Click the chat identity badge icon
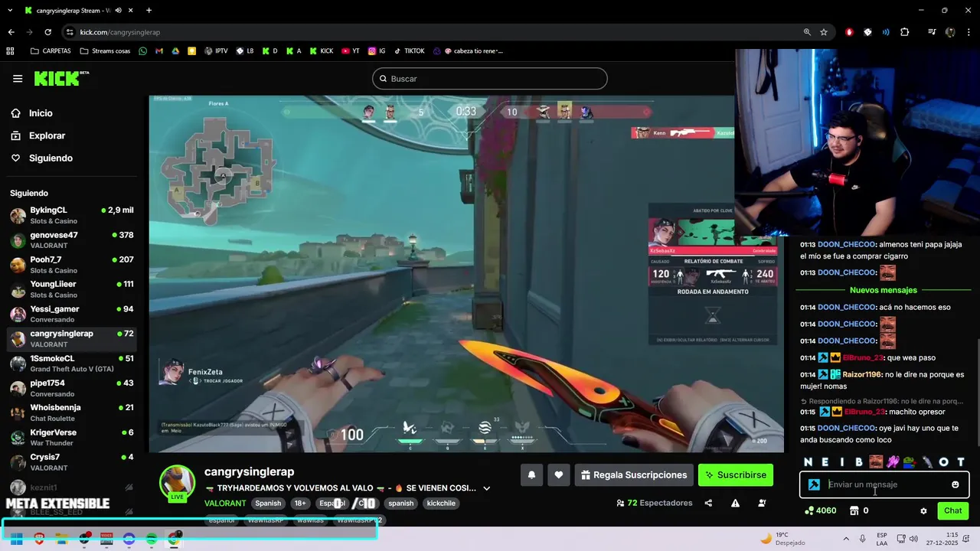Image resolution: width=980 pixels, height=551 pixels. click(x=814, y=484)
